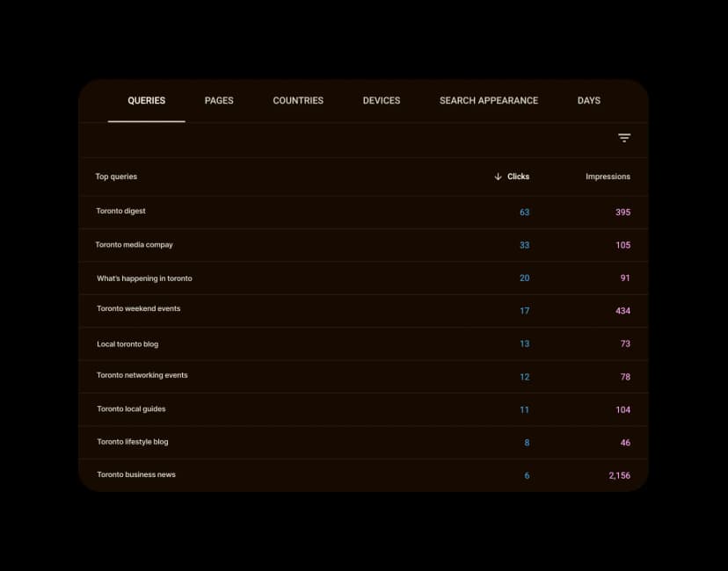Open the 'Local toronto blog' query
The height and width of the screenshot is (571, 728).
coord(127,343)
